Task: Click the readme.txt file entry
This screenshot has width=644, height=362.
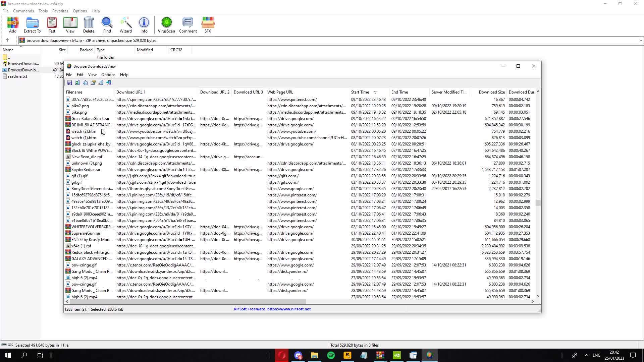Action: 18,76
